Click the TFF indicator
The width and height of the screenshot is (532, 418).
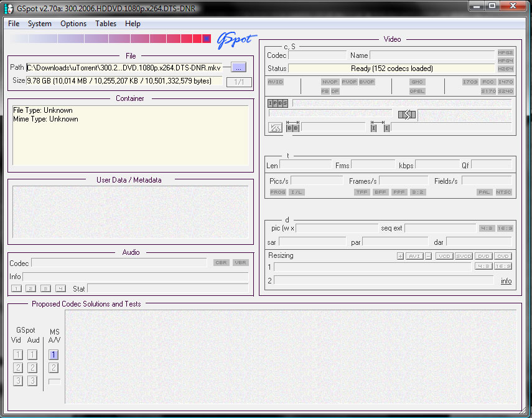coord(362,192)
